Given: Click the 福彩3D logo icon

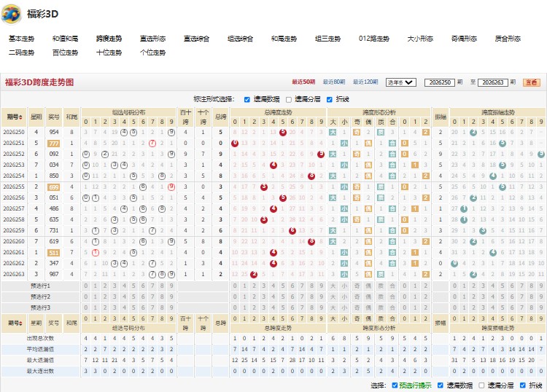Looking at the screenshot, I should 11,15.
